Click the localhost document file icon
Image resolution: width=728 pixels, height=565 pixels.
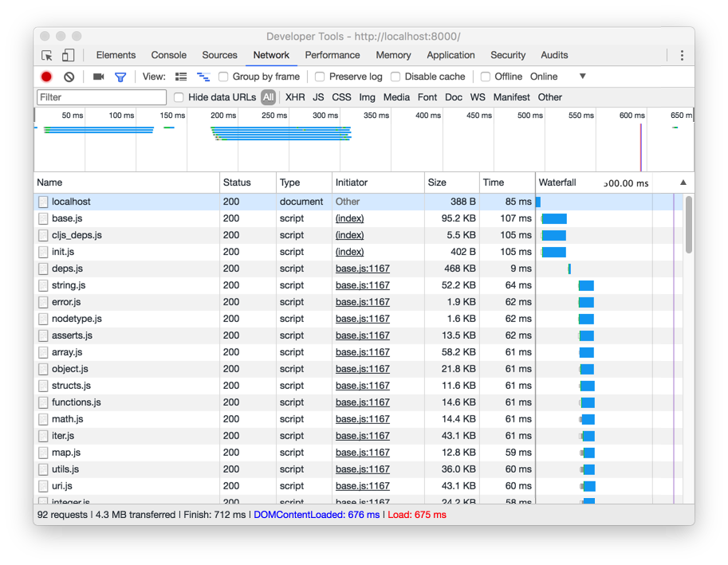pyautogui.click(x=43, y=202)
